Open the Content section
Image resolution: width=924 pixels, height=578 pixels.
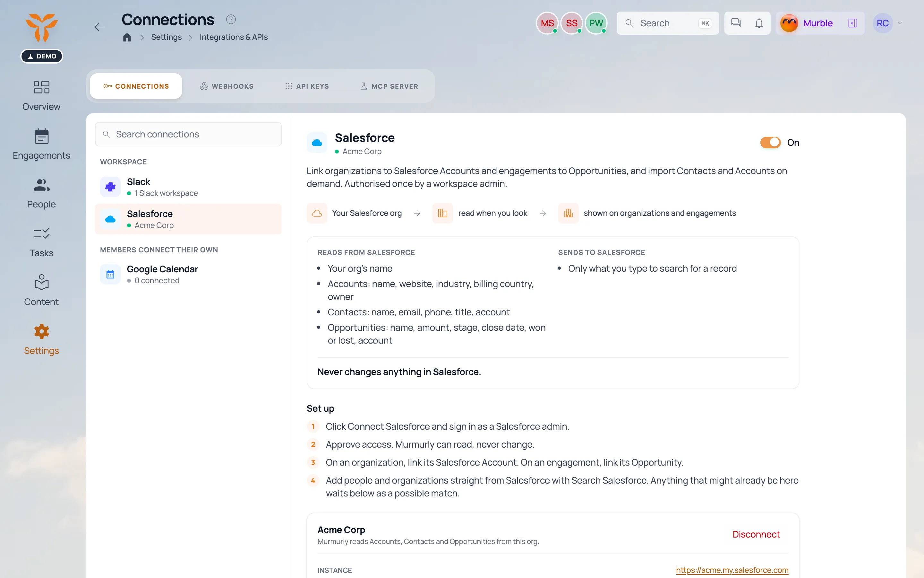[x=41, y=291]
